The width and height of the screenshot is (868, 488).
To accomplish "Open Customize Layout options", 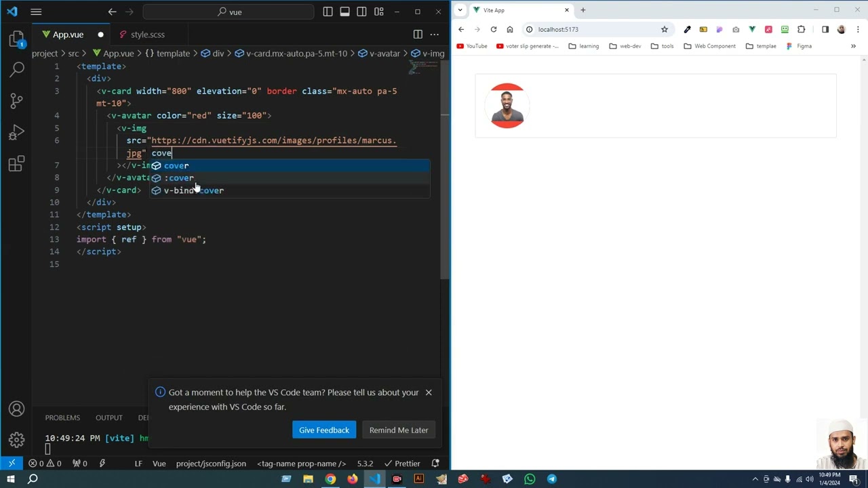I will 379,12.
